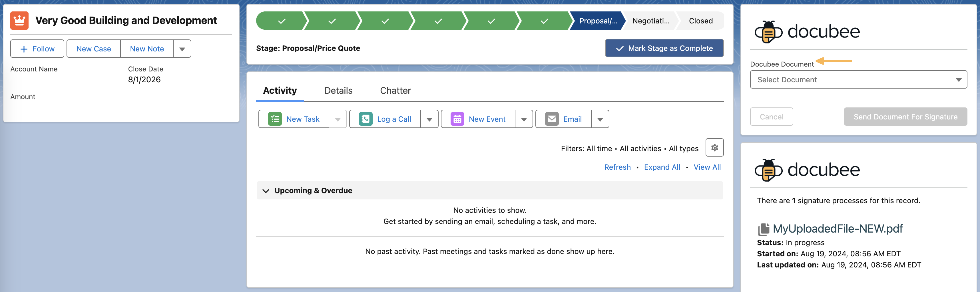
Task: Click the Email envelope icon
Action: click(552, 119)
